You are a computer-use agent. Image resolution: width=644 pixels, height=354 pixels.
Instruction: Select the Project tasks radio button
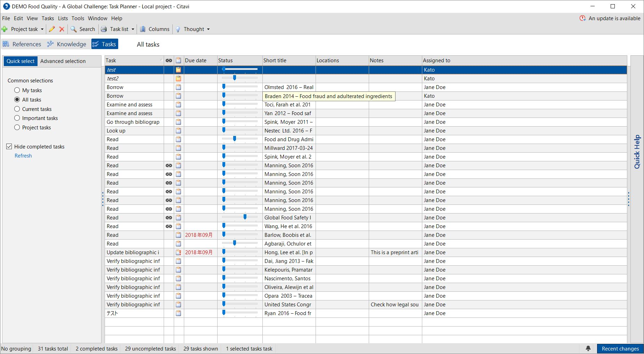17,128
